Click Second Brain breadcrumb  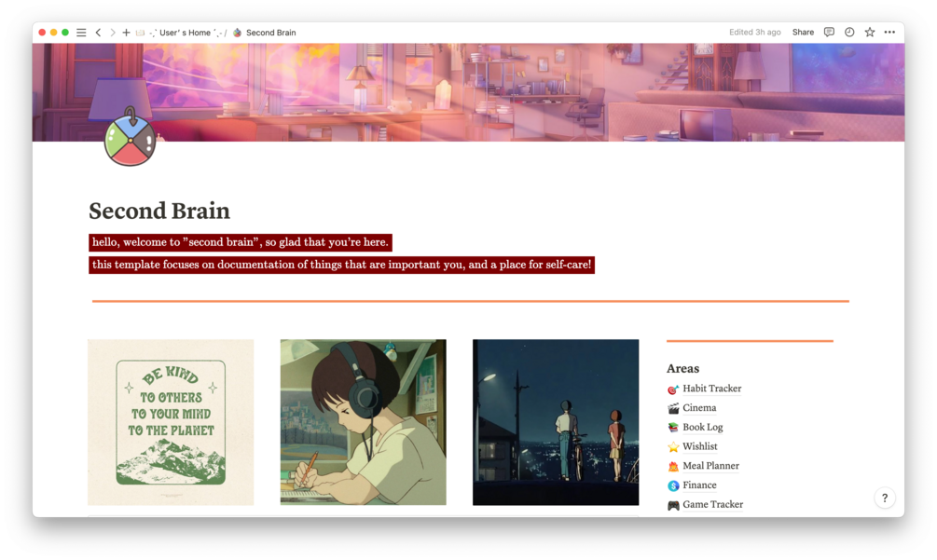pos(270,33)
